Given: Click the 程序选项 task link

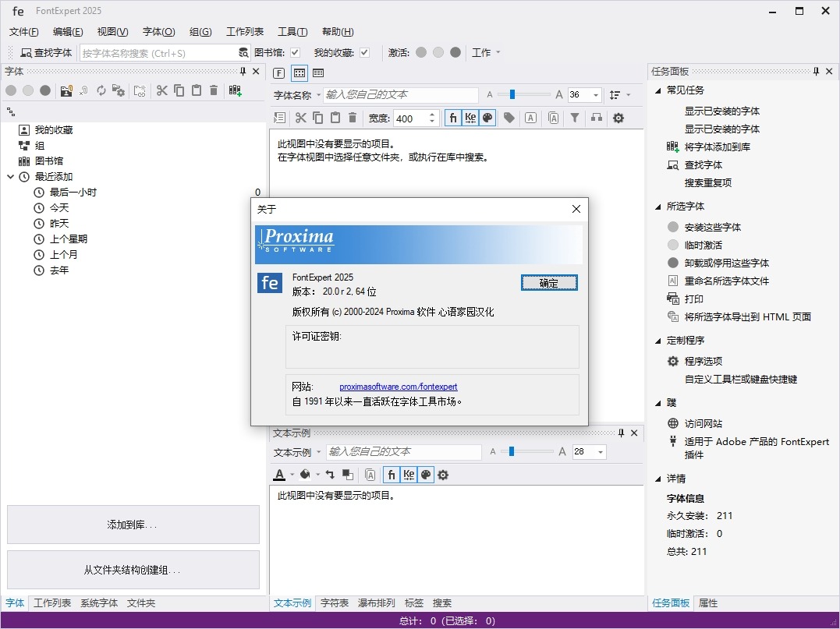Looking at the screenshot, I should tap(704, 362).
